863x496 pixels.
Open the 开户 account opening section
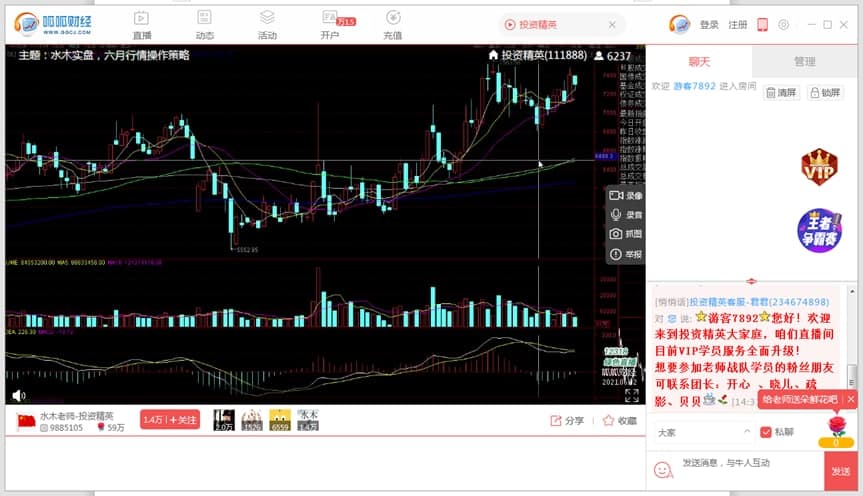(x=330, y=25)
